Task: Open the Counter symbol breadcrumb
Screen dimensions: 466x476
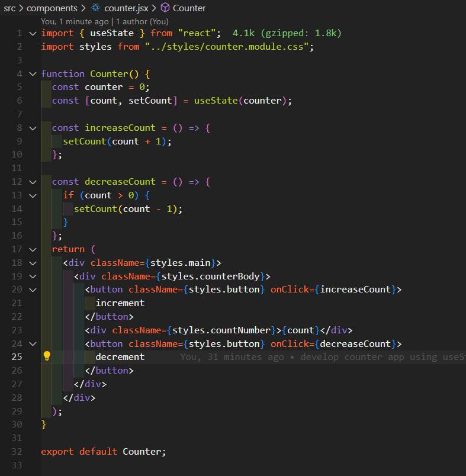Action: click(189, 8)
